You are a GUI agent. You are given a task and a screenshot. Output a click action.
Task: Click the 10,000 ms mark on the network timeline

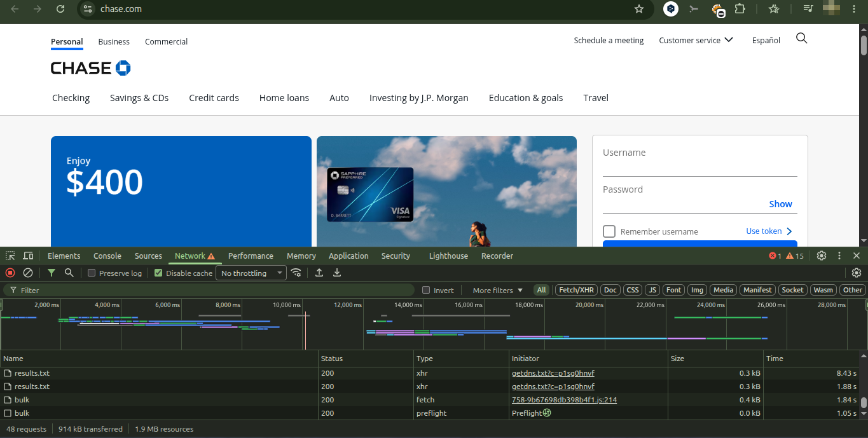point(286,305)
